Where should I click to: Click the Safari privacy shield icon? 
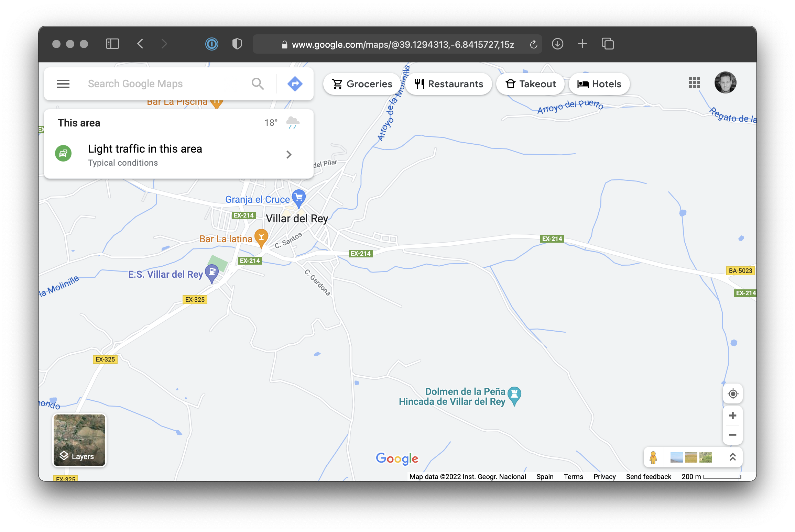237,44
